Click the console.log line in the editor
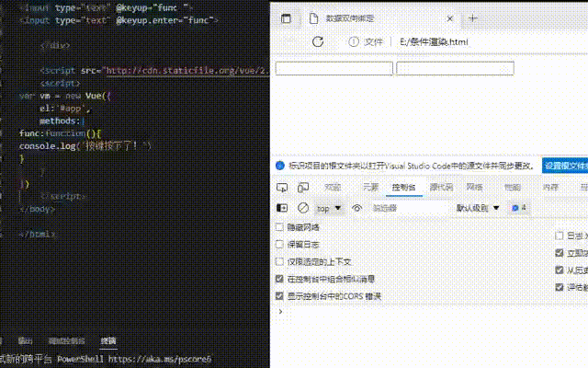The height and width of the screenshot is (368, 588). click(x=85, y=145)
